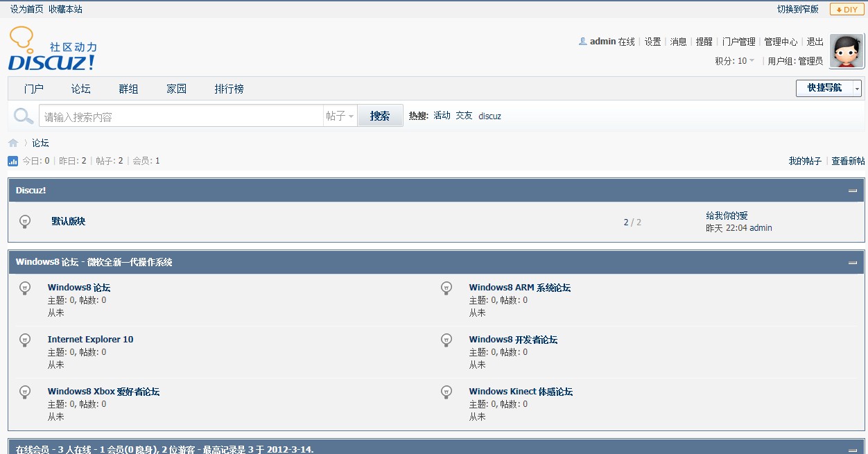Image resolution: width=868 pixels, height=454 pixels.
Task: Open 消息 in the user bar
Action: (x=678, y=42)
